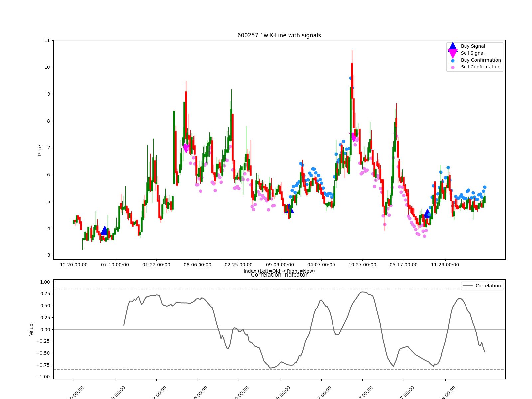The width and height of the screenshot is (532, 399).
Task: Click the blue Buy Confirmation dot in legend
Action: point(453,61)
